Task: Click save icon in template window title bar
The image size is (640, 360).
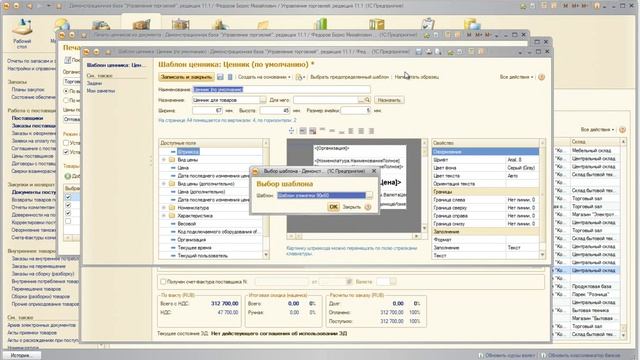Action: point(419,52)
